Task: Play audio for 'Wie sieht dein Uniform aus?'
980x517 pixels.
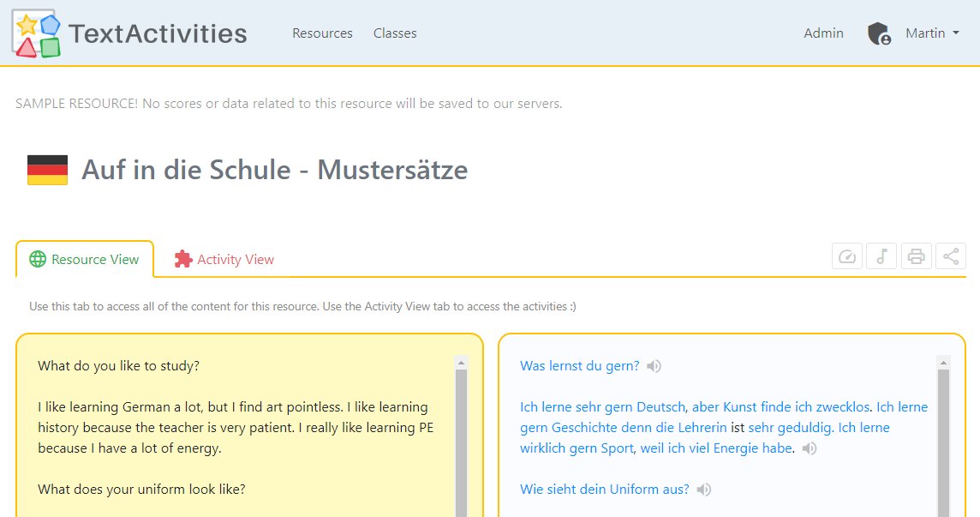Action: click(x=704, y=490)
